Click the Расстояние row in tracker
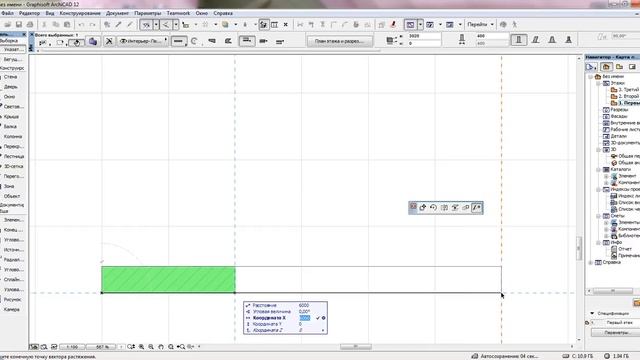The height and width of the screenshot is (360, 640). coord(285,305)
